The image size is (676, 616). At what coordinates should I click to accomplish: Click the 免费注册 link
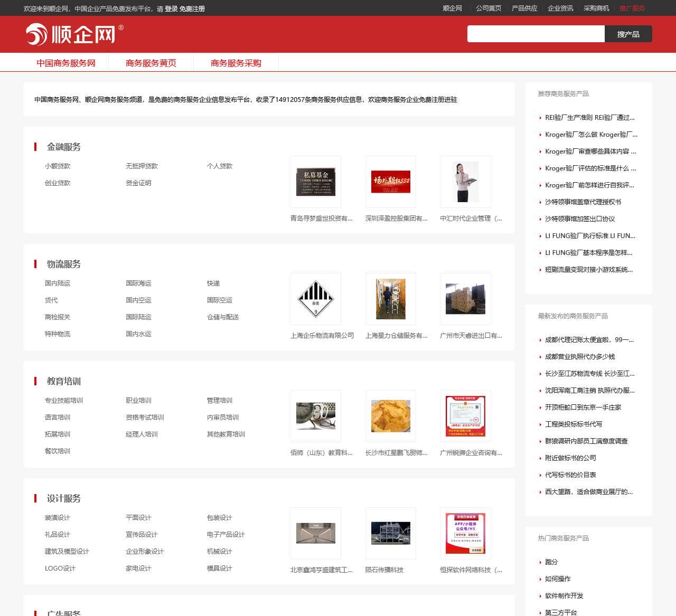[192, 8]
